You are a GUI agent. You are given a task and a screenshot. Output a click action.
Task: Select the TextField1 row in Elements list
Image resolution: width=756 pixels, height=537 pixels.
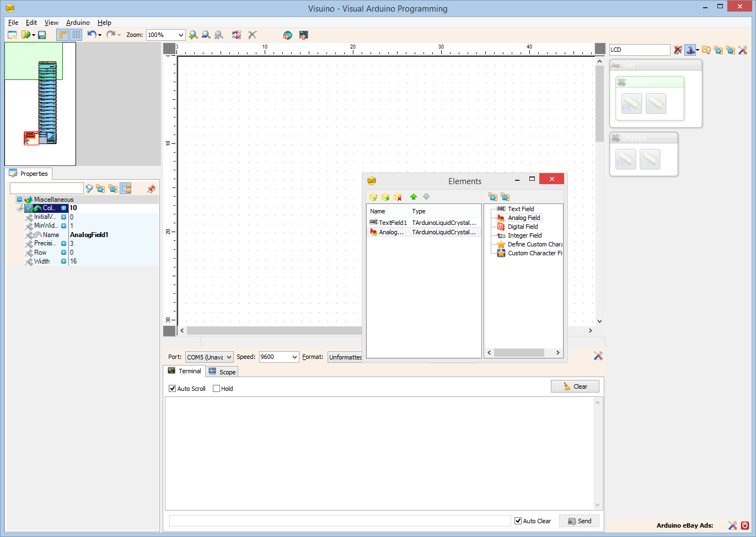click(x=423, y=223)
